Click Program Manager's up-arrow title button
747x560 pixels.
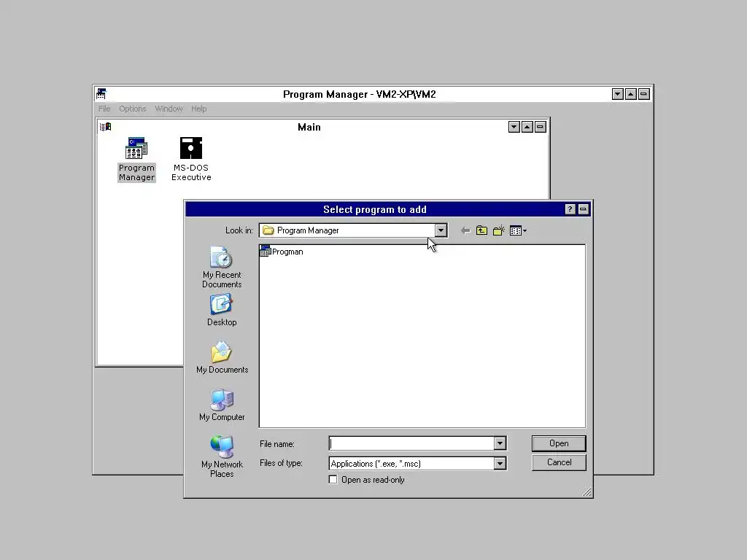click(631, 94)
